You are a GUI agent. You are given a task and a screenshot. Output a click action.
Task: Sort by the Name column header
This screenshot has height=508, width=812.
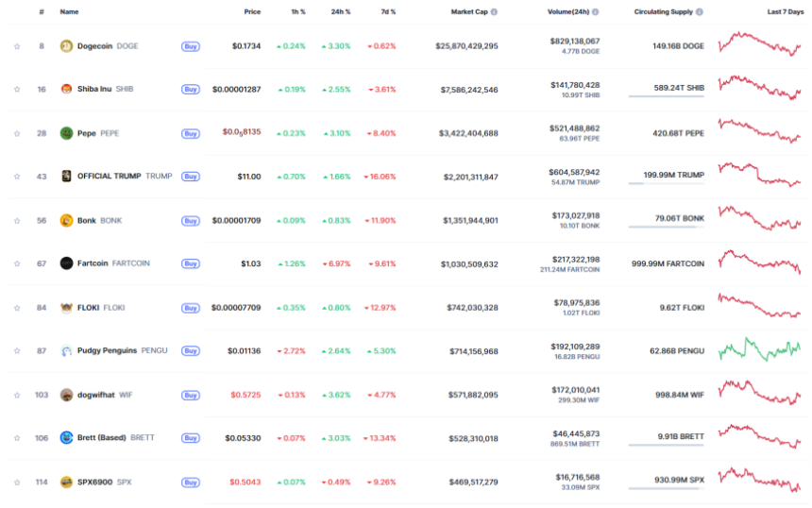tap(69, 12)
